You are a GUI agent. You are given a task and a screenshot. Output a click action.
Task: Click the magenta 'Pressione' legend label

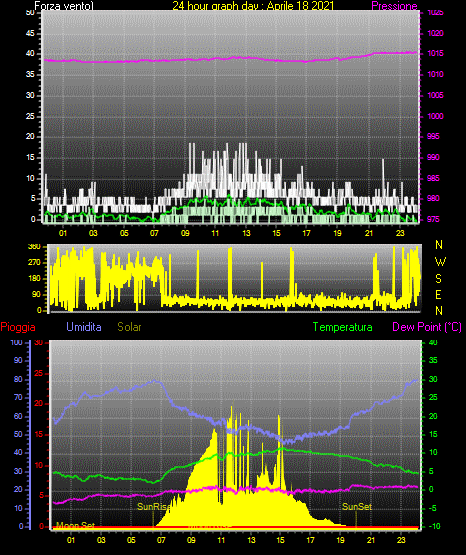394,6
